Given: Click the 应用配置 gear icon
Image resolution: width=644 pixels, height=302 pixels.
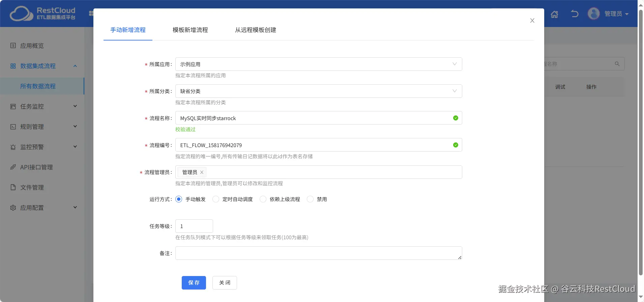Looking at the screenshot, I should point(13,208).
